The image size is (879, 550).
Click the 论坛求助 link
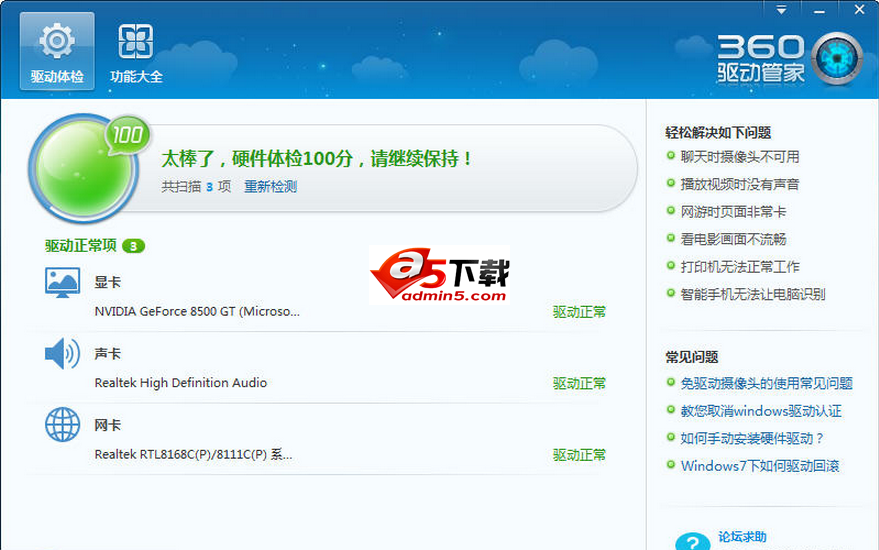point(742,537)
